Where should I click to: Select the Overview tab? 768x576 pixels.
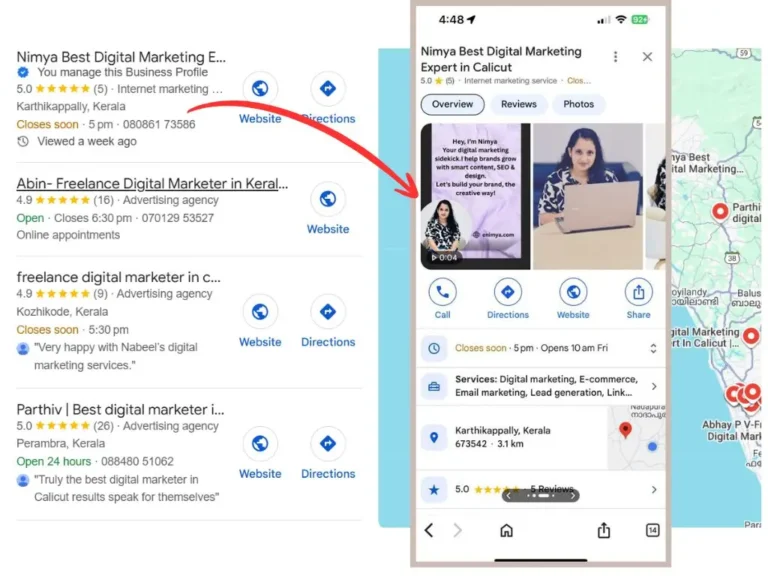click(x=452, y=104)
